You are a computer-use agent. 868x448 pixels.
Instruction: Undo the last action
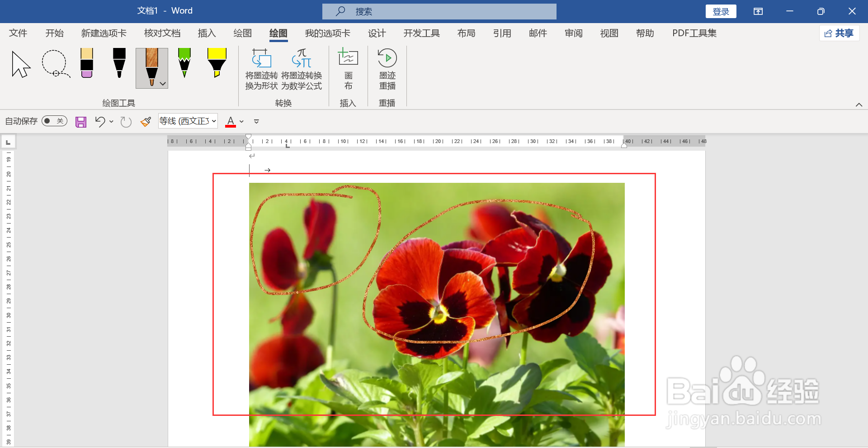[100, 121]
